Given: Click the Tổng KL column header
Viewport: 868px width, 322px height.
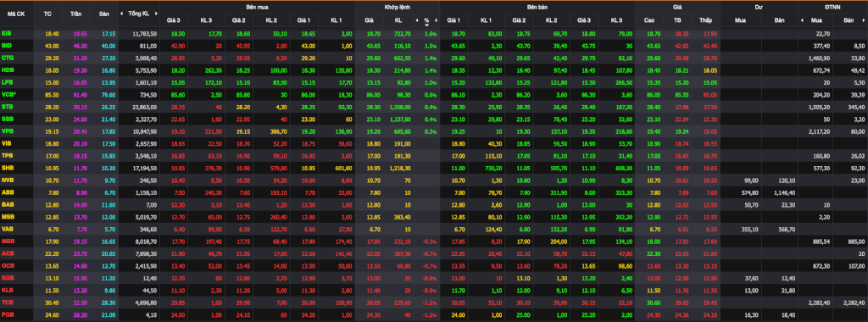Looking at the screenshot, I should point(138,14).
